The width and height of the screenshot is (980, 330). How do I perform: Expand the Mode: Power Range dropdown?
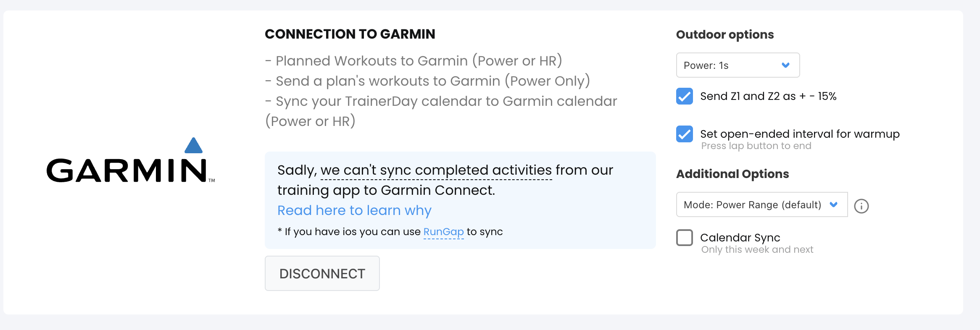pyautogui.click(x=761, y=204)
